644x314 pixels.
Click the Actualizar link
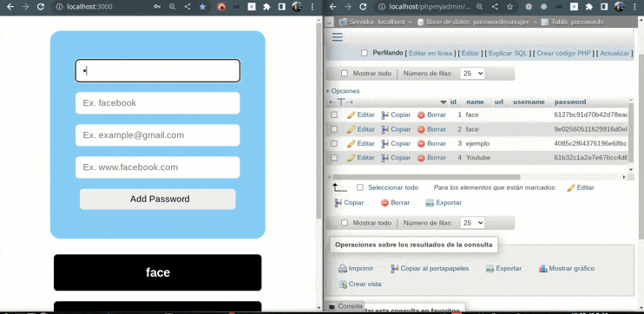[614, 54]
